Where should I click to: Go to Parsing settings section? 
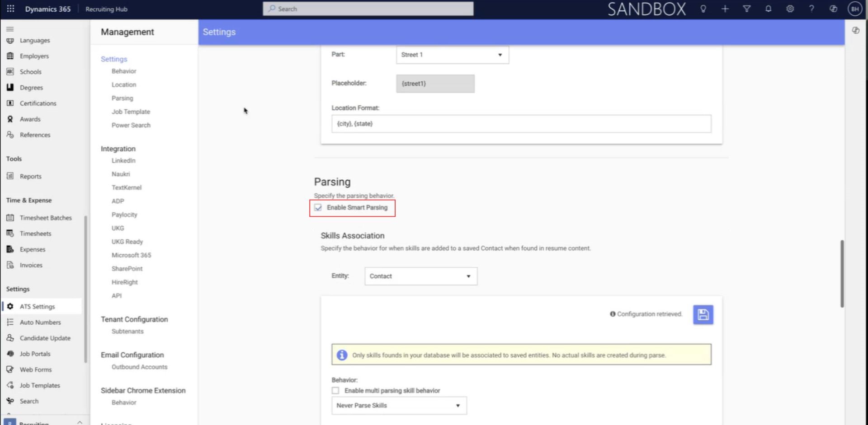point(123,98)
